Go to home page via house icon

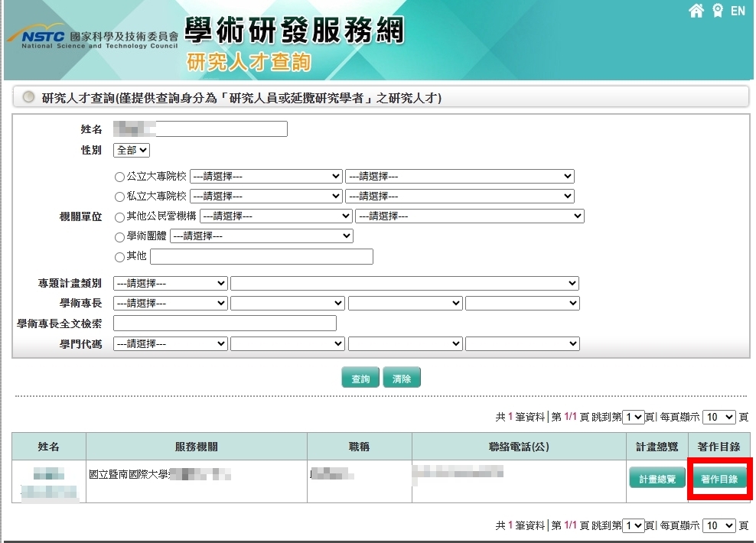[x=696, y=11]
